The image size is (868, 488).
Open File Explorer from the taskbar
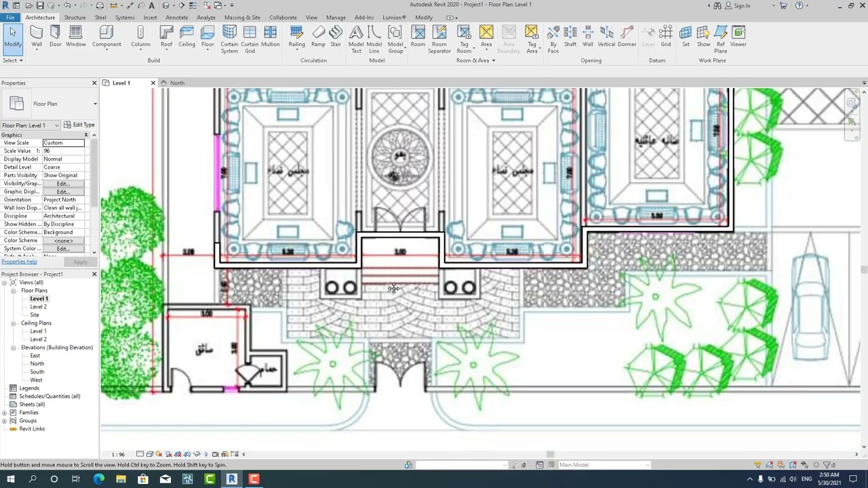click(121, 479)
